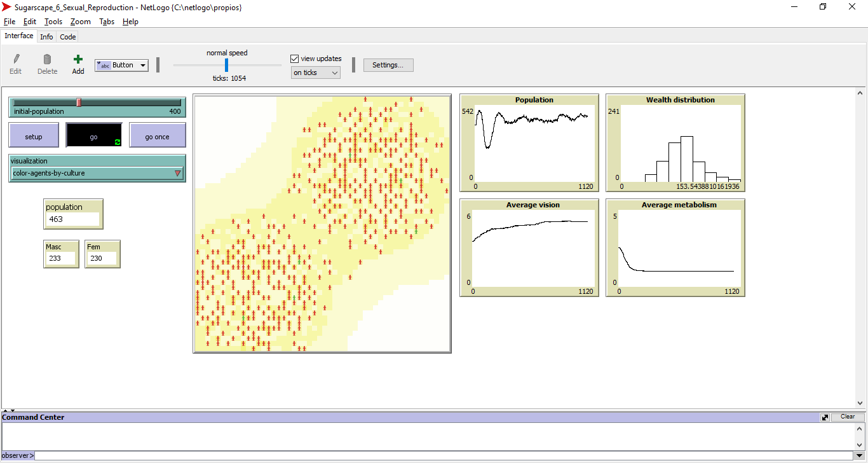Image resolution: width=868 pixels, height=463 pixels.
Task: Switch to the Code tab
Action: (x=68, y=37)
